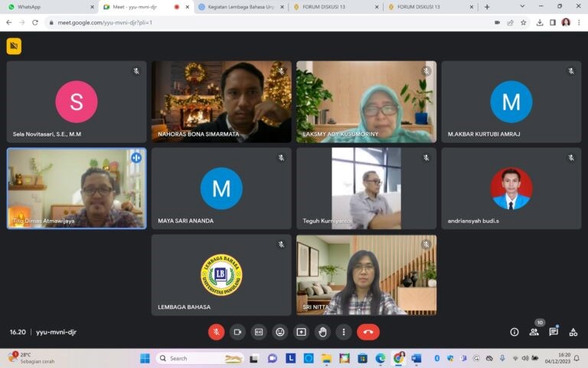Open clock and date 04/12/2023 in tray
The height and width of the screenshot is (368, 588).
pyautogui.click(x=557, y=358)
